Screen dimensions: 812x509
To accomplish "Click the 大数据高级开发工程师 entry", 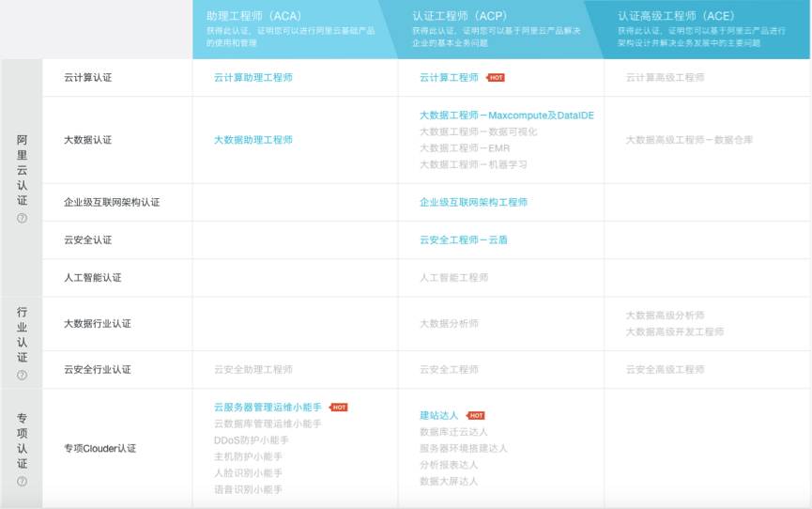I will (x=675, y=332).
